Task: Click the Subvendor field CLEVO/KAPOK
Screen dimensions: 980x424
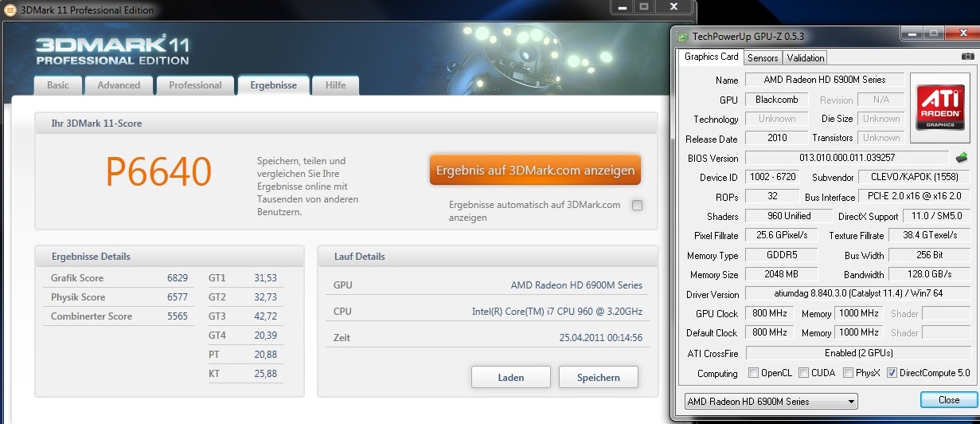Action: pyautogui.click(x=915, y=177)
